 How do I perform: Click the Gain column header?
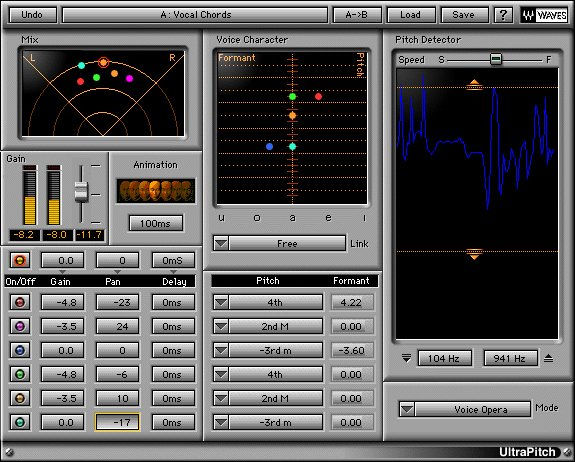(60, 282)
